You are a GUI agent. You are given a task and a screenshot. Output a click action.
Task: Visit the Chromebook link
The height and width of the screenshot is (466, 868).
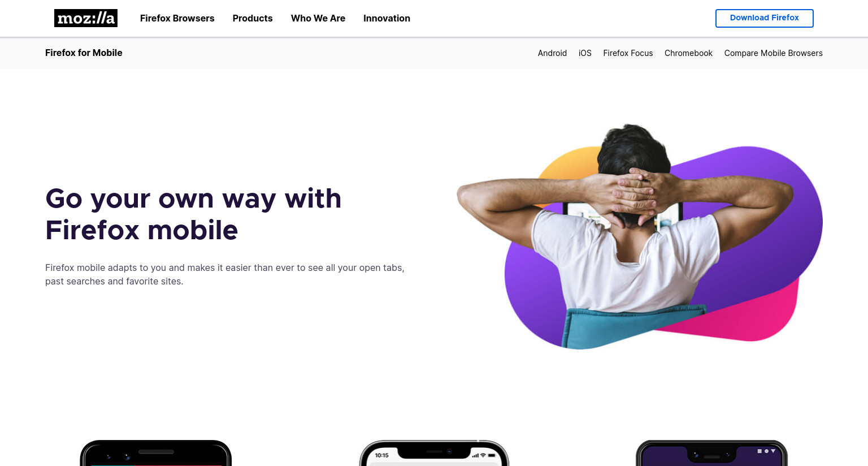pyautogui.click(x=688, y=53)
